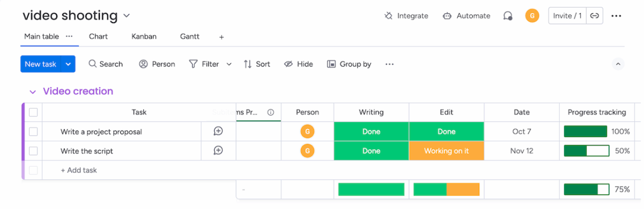644x209 pixels.
Task: Click the Integrate label
Action: [x=413, y=16]
